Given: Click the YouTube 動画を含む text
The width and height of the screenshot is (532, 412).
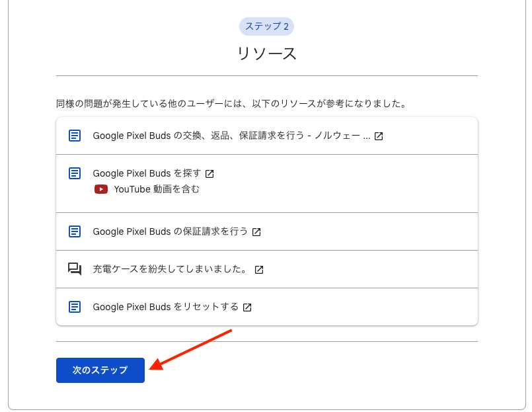Looking at the screenshot, I should click(x=157, y=189).
